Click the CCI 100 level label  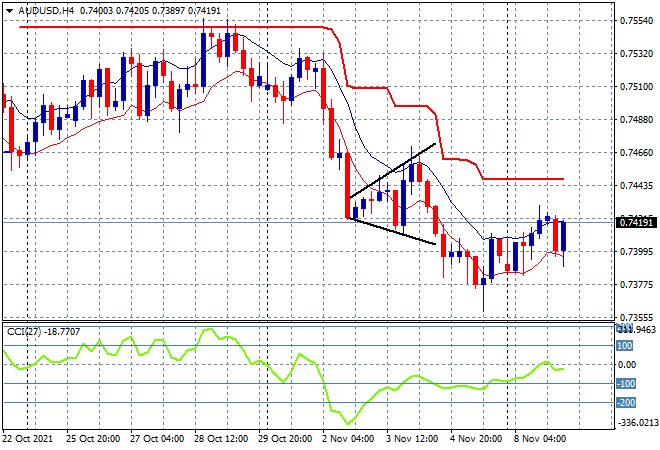pos(625,346)
